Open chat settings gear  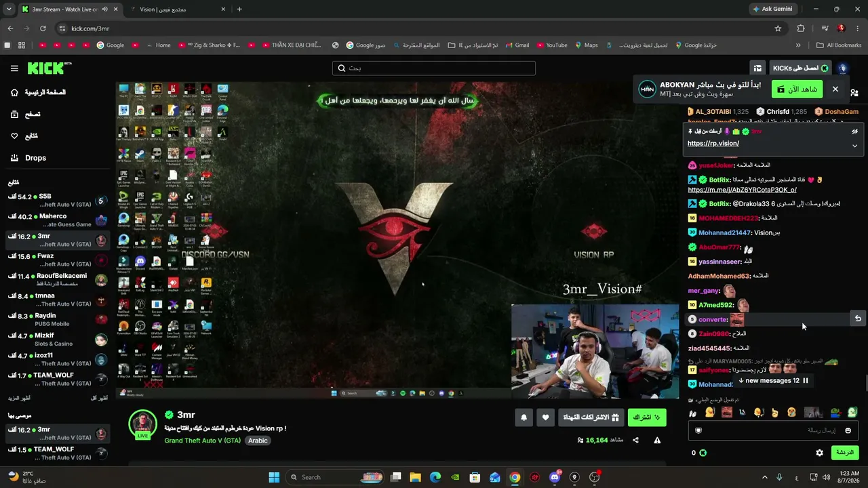tap(819, 453)
